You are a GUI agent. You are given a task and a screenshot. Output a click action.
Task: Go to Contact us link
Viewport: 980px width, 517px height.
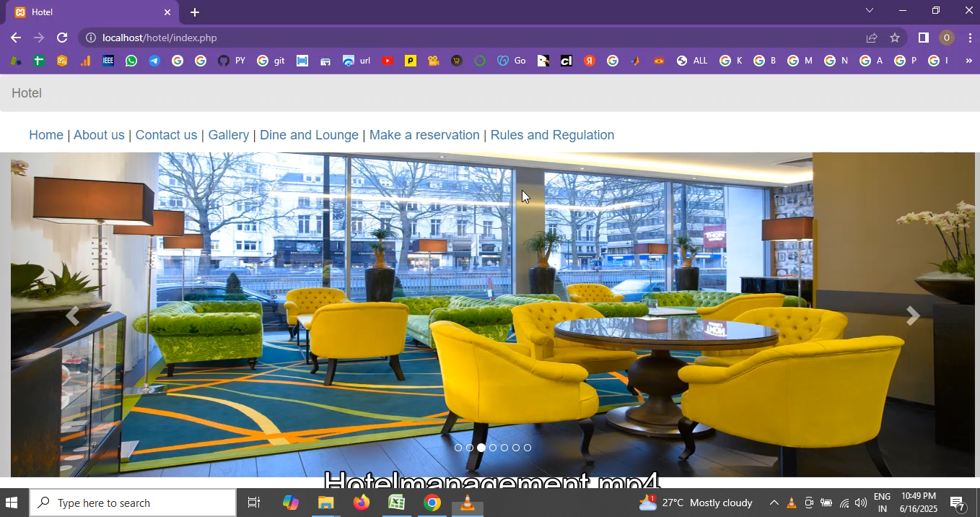pos(166,135)
